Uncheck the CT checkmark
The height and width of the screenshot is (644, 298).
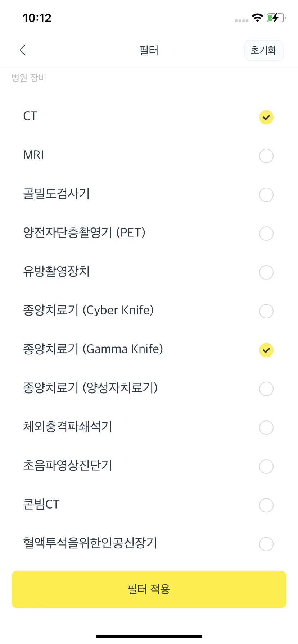coord(266,117)
